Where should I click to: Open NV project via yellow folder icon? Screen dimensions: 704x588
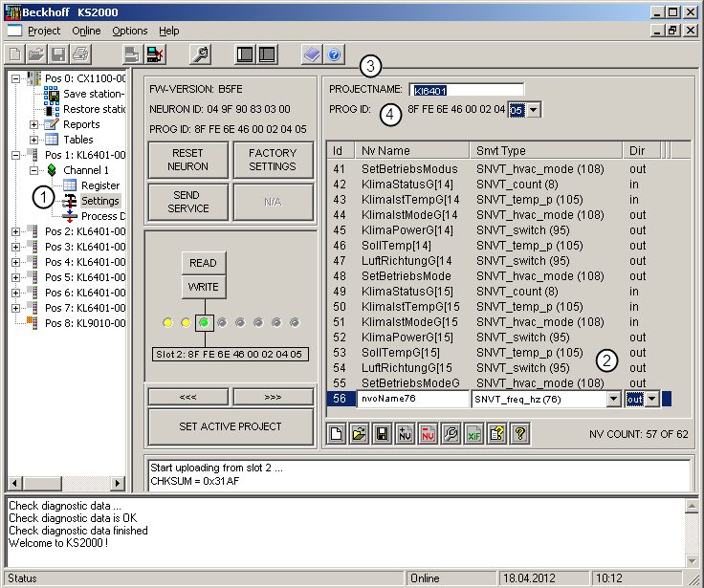click(360, 434)
